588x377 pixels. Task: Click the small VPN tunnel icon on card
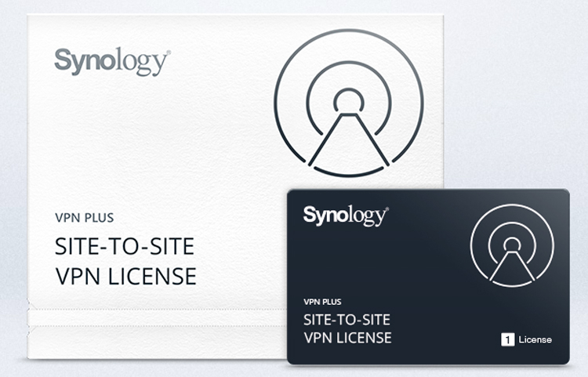[512, 245]
